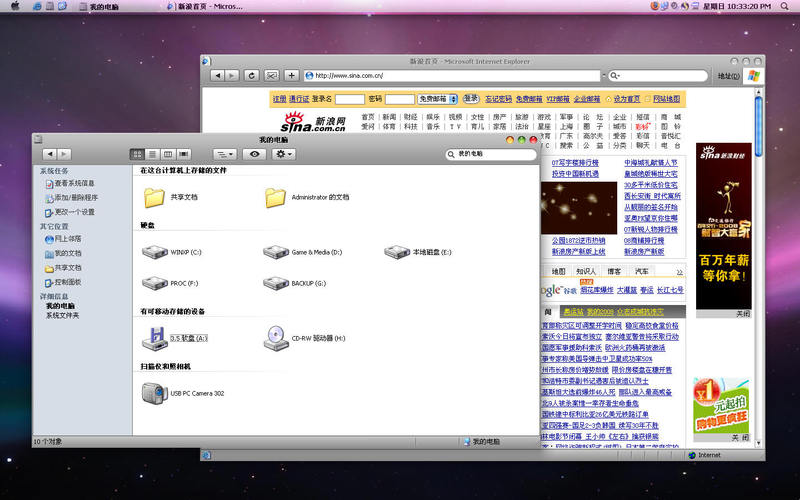Open 网上邻居 in sidebar
800x500 pixels.
[x=63, y=239]
